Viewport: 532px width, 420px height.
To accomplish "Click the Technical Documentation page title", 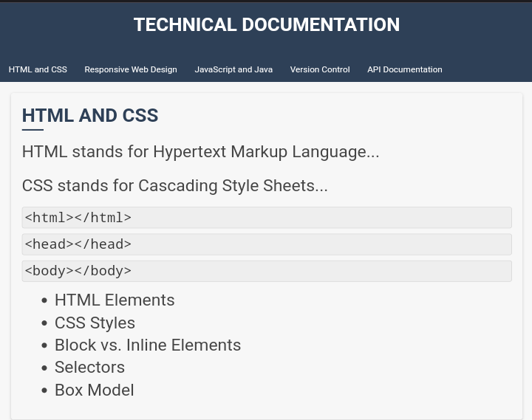I will click(266, 25).
